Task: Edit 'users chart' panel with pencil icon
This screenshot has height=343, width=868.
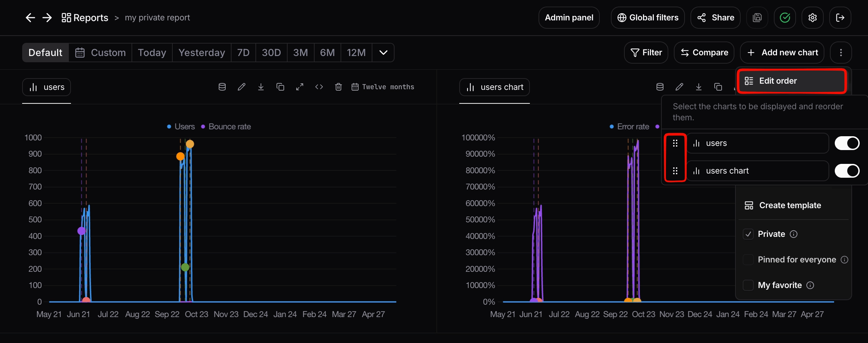Action: 679,87
